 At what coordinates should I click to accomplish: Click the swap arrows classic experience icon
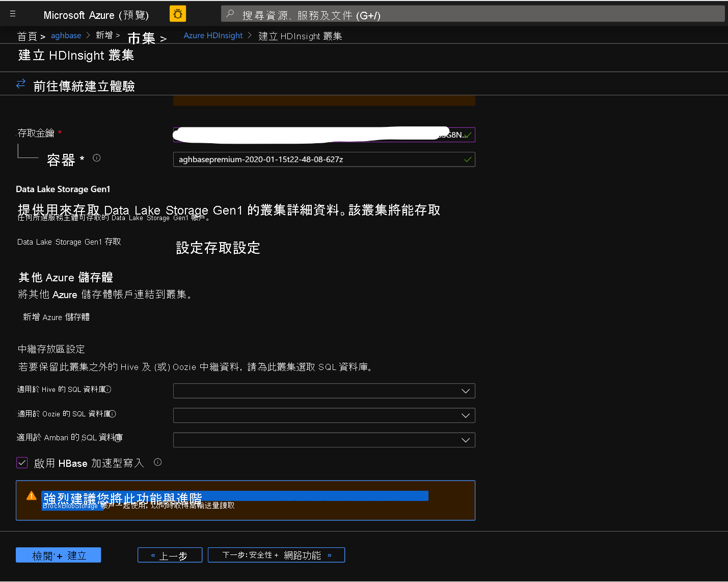pos(21,84)
